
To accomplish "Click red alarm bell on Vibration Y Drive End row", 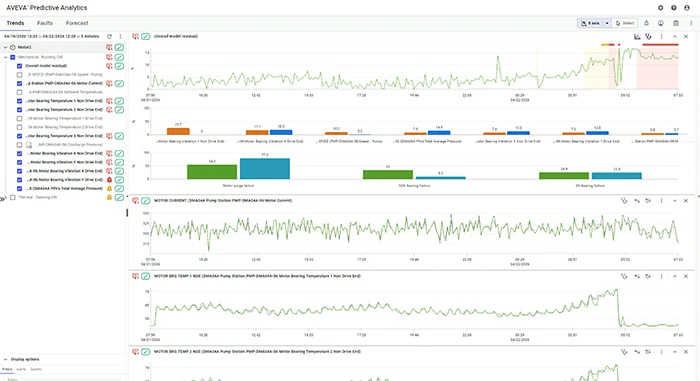I will [109, 180].
